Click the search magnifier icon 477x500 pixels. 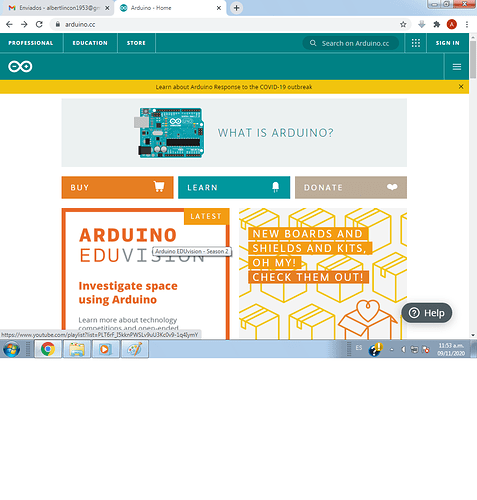coord(313,43)
